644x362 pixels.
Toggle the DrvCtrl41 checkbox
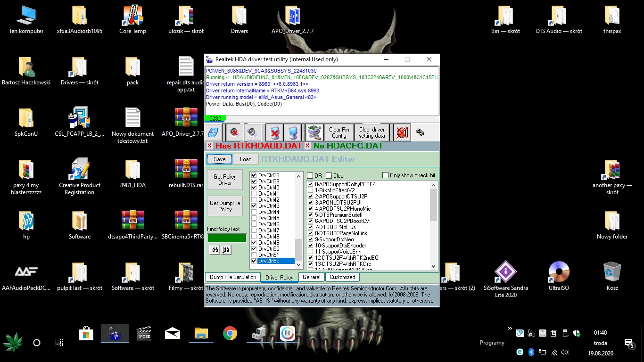tap(254, 194)
